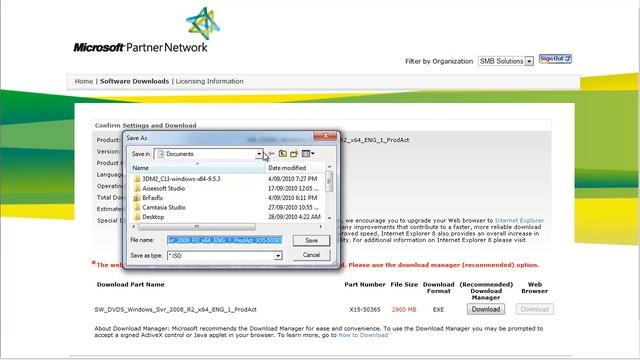Expand the Save as type dropdown

tap(278, 256)
